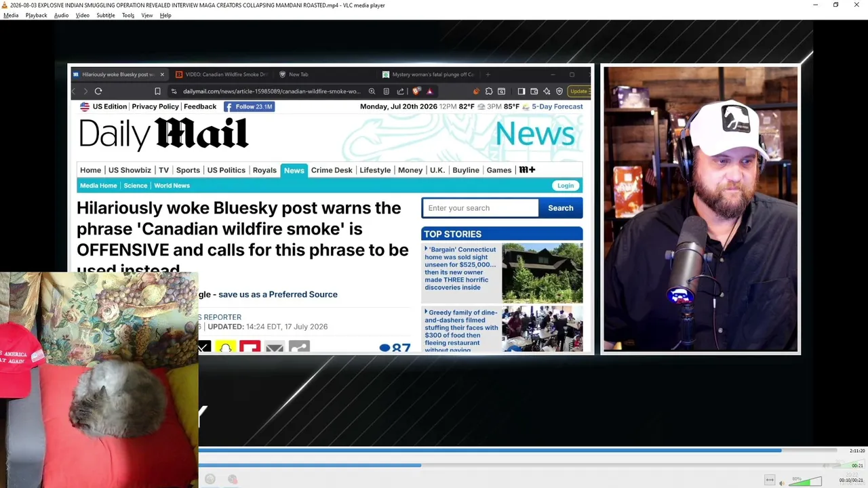Open the Games section
The image size is (868, 488).
click(x=499, y=170)
